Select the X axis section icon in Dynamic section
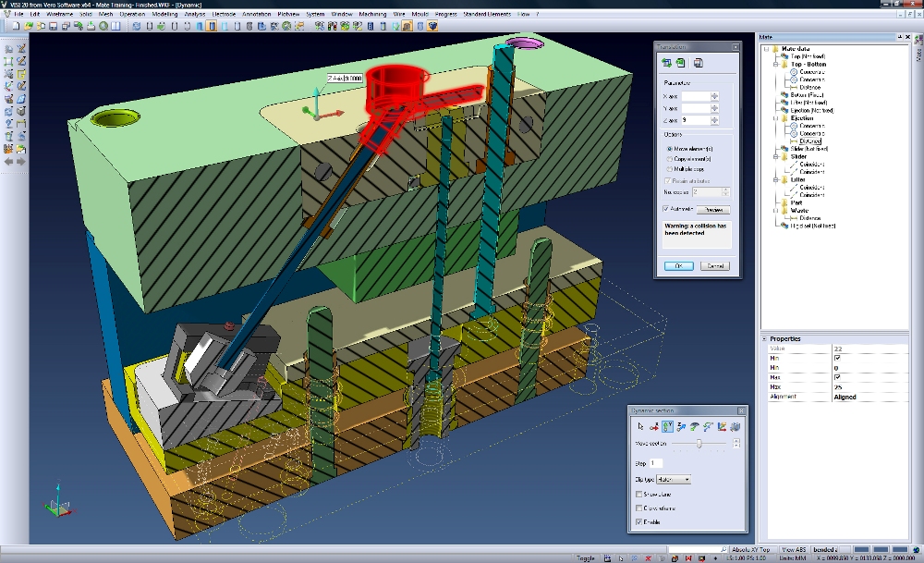The height and width of the screenshot is (563, 924). click(x=654, y=426)
